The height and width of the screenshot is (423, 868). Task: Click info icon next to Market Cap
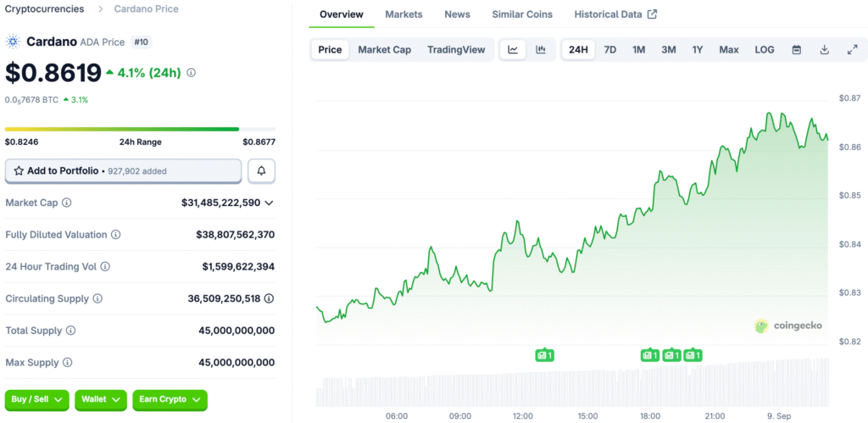point(67,203)
